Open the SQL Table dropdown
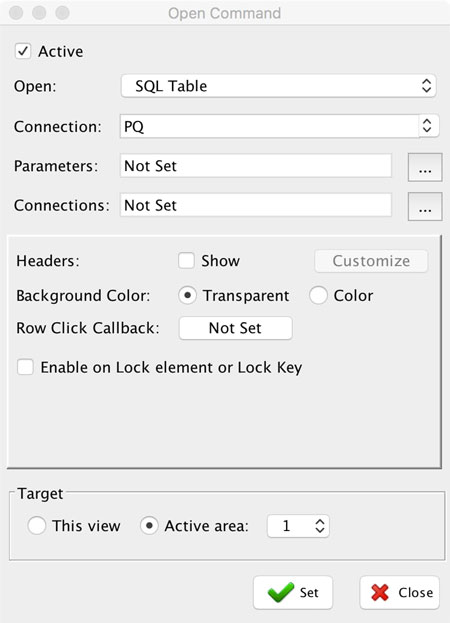Image resolution: width=450 pixels, height=623 pixels. pyautogui.click(x=278, y=86)
